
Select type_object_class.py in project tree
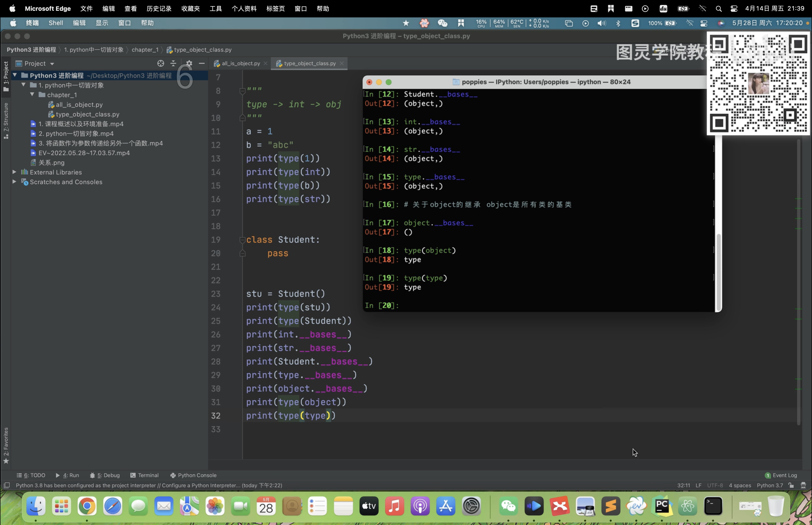pos(88,114)
